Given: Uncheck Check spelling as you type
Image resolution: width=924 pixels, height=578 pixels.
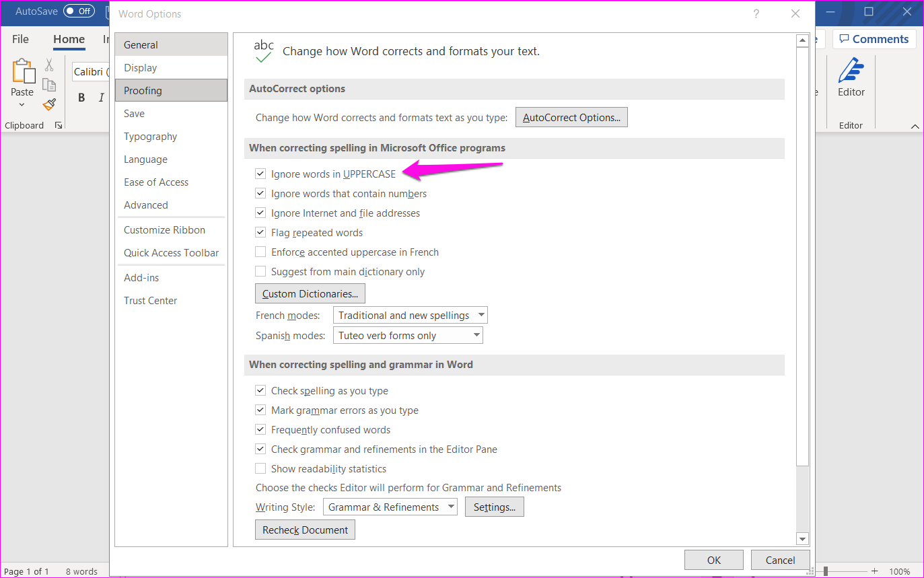Looking at the screenshot, I should coord(260,390).
